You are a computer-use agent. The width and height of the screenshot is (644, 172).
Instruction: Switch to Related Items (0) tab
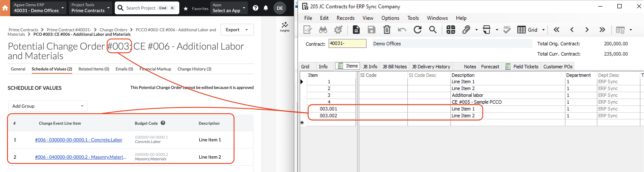(94, 69)
